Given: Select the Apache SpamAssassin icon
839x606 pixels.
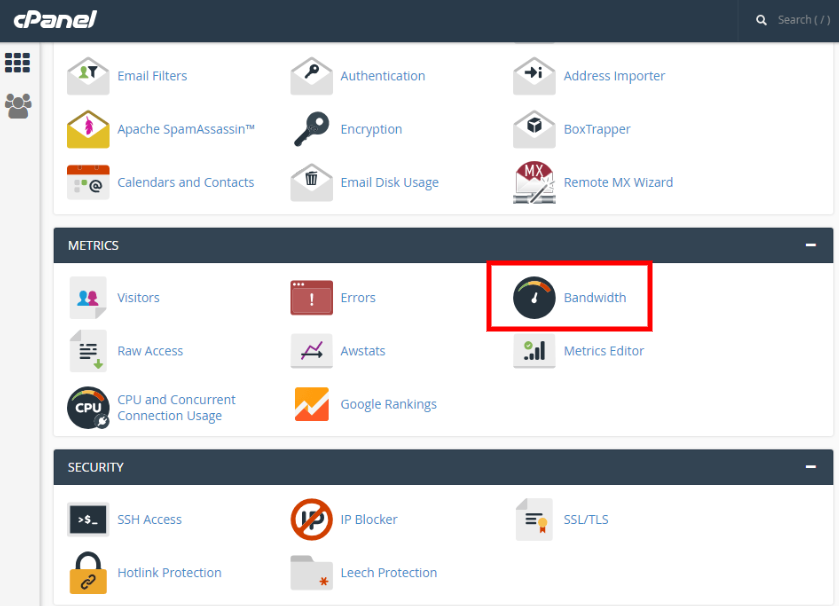Looking at the screenshot, I should (x=87, y=129).
